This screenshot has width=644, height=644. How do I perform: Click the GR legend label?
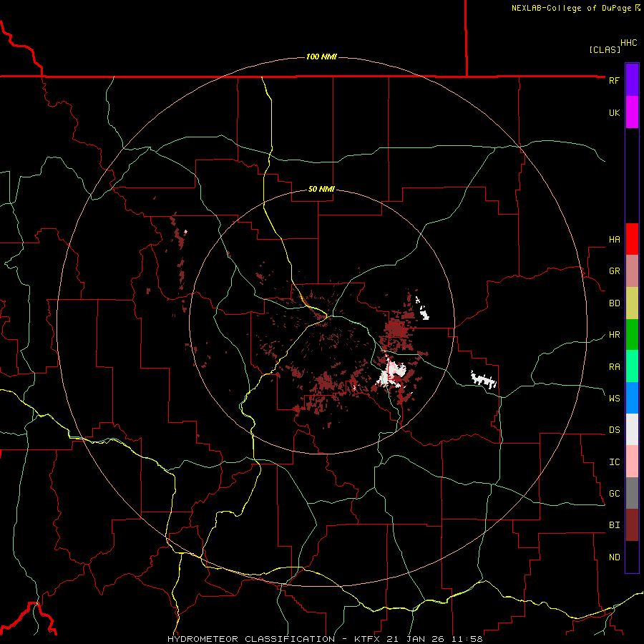point(614,271)
